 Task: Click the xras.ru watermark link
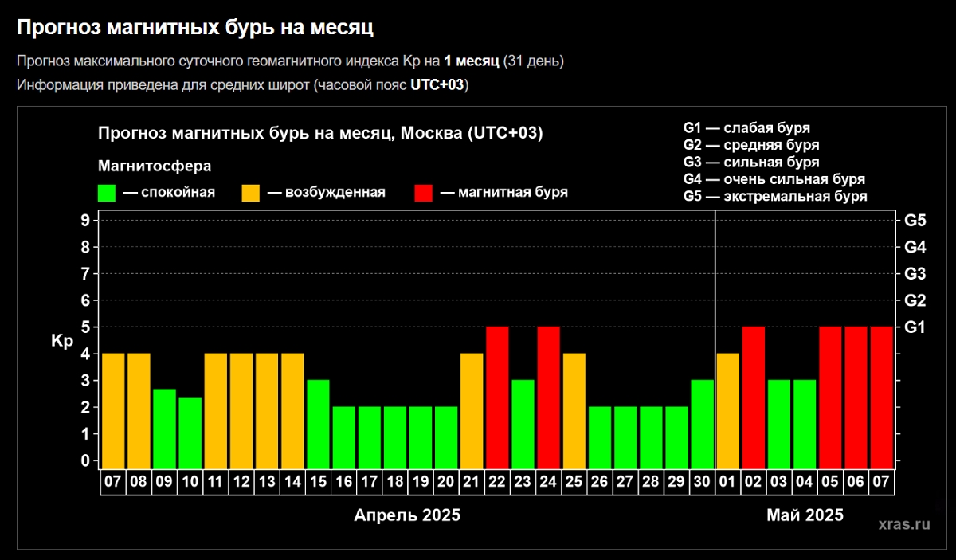click(x=903, y=524)
